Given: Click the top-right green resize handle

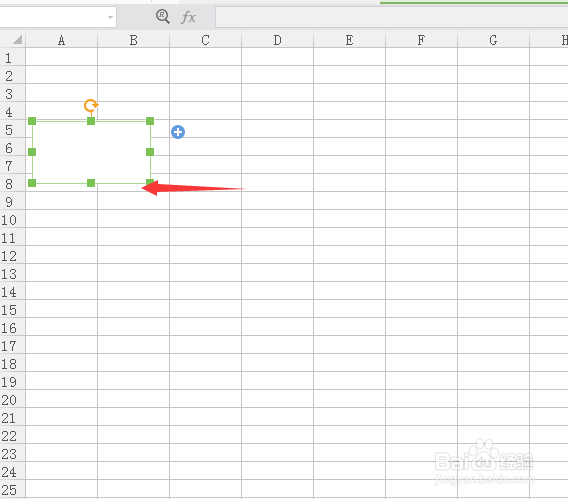Looking at the screenshot, I should [x=150, y=121].
